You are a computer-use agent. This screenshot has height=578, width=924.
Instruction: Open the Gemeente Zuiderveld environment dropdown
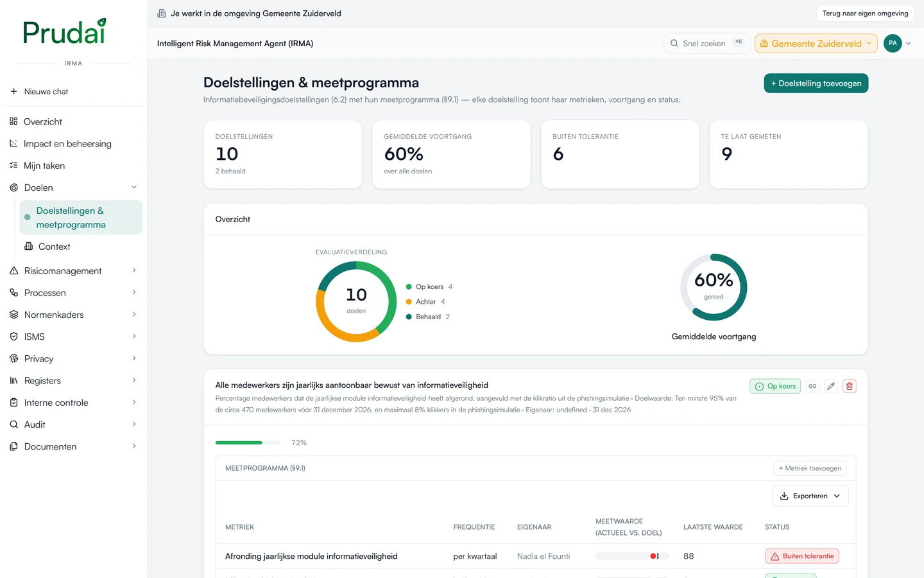tap(816, 44)
